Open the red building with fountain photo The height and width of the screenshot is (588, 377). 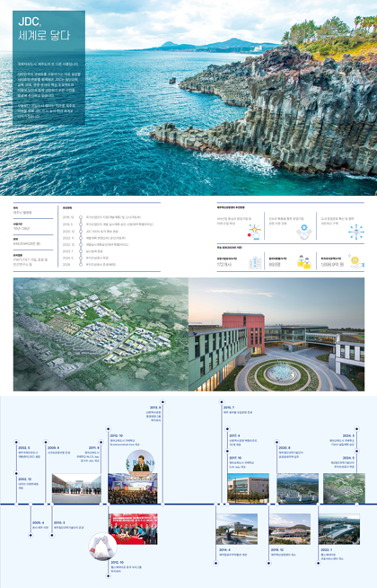pos(276,334)
